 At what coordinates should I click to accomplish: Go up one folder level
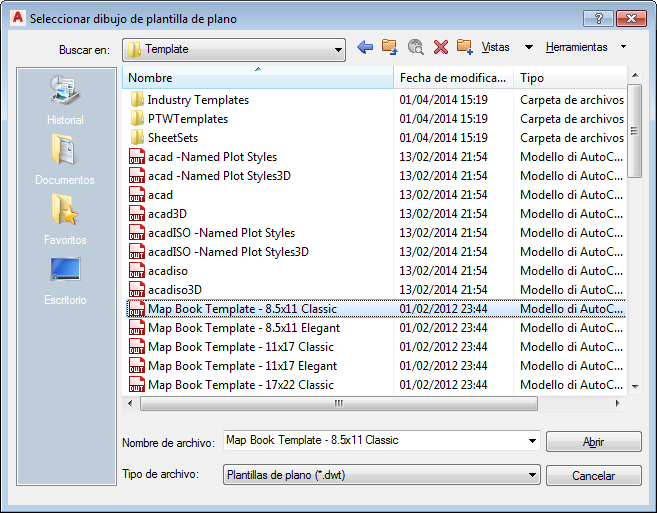pyautogui.click(x=390, y=47)
